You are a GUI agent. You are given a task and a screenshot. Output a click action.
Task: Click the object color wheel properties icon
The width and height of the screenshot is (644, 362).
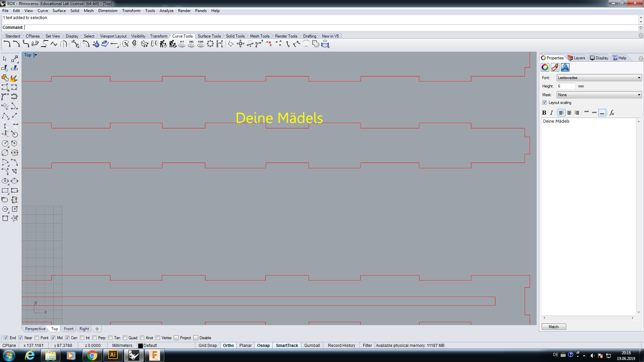(545, 67)
